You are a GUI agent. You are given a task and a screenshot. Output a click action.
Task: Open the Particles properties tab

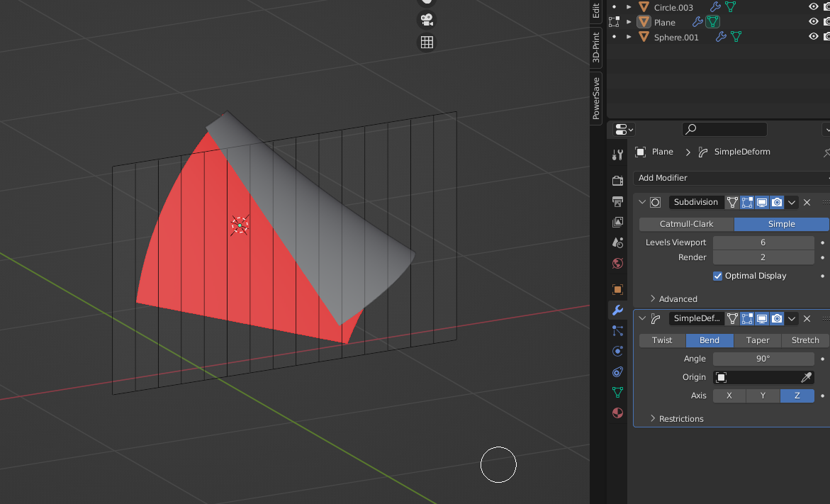pos(617,330)
